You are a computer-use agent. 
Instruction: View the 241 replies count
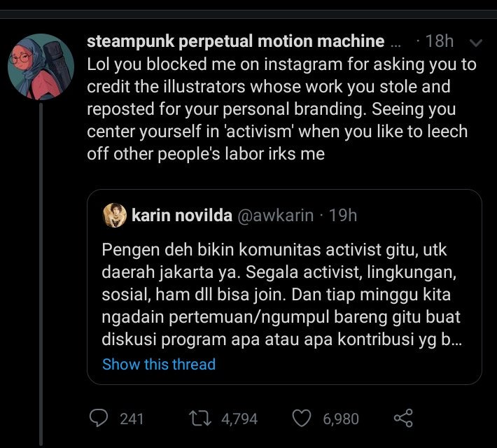(132, 419)
